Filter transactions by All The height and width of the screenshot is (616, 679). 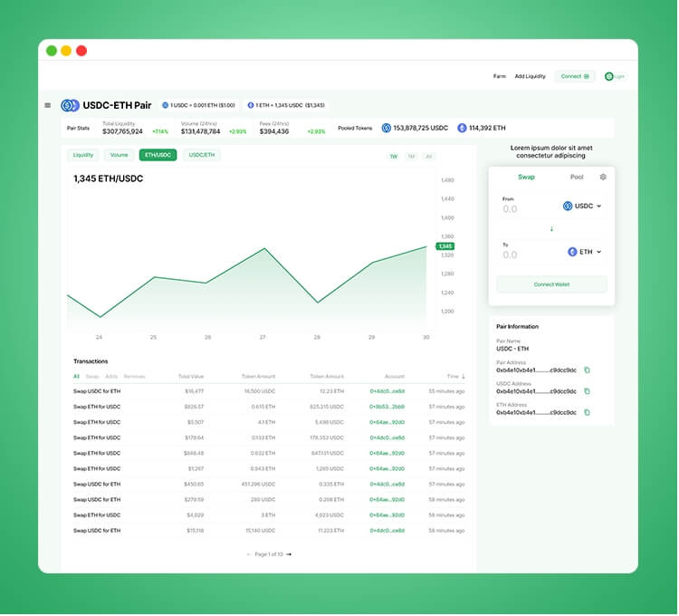(x=76, y=377)
